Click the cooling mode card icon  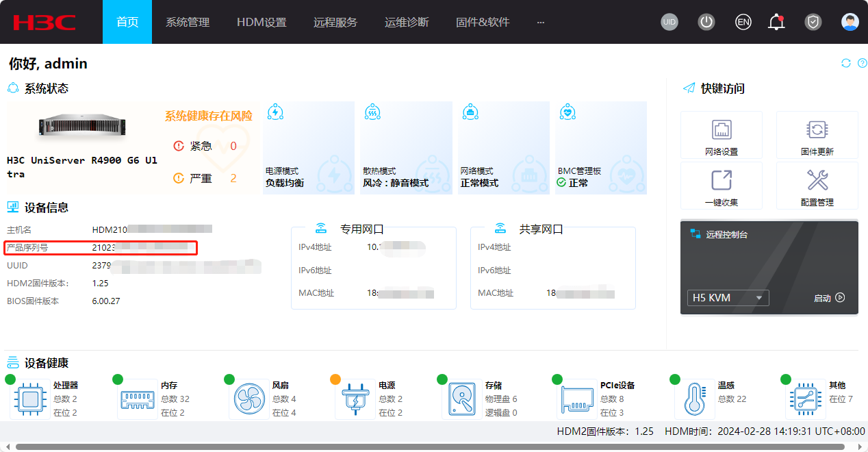tap(372, 112)
